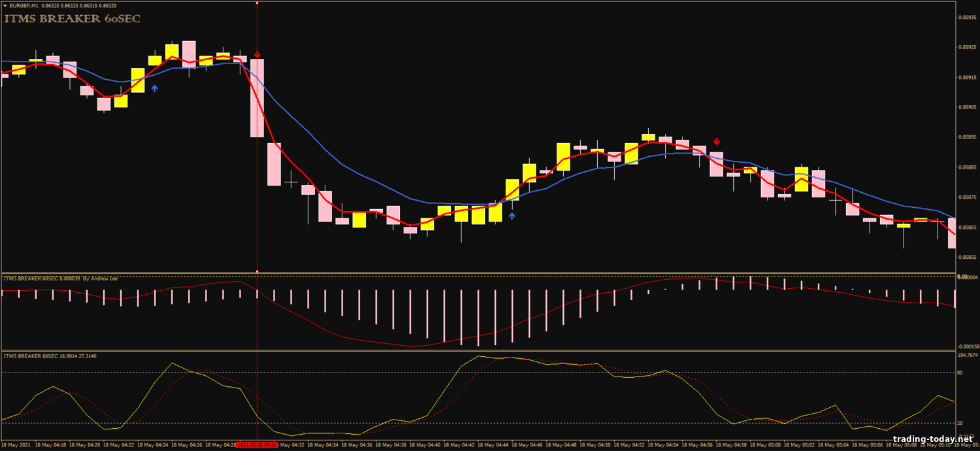The image size is (980, 451).
Task: Click red sell arrow above the big pink candle
Action: [257, 55]
